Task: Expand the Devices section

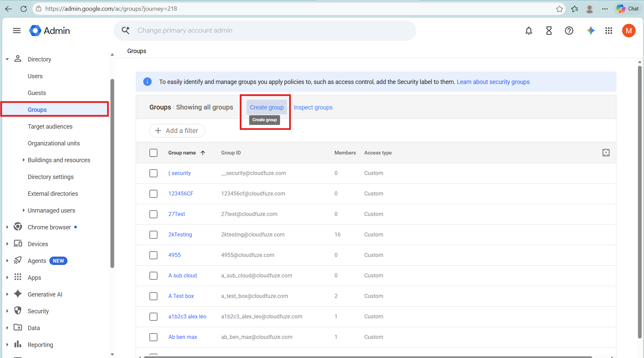Action: (x=7, y=244)
